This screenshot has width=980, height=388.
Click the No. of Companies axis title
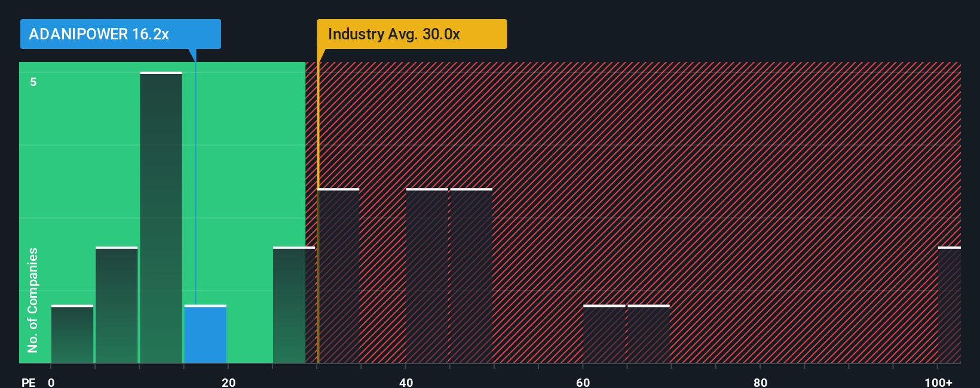coord(33,300)
